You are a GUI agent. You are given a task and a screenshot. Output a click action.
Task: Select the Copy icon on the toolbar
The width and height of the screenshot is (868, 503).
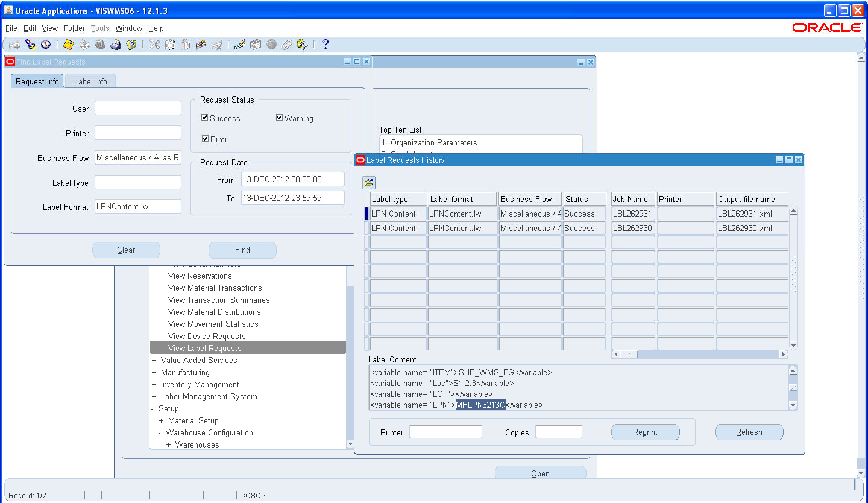point(169,44)
